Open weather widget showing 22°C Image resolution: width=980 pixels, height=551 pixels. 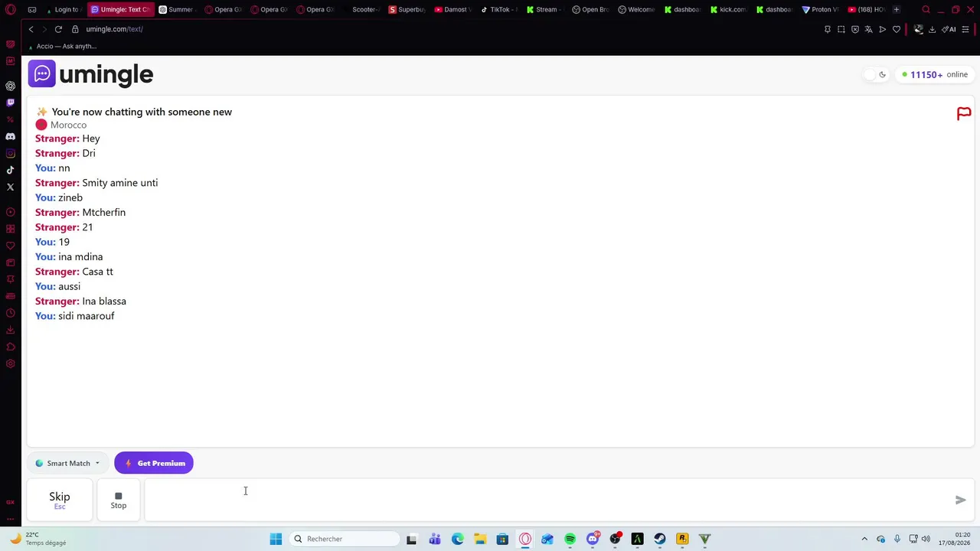pyautogui.click(x=38, y=539)
